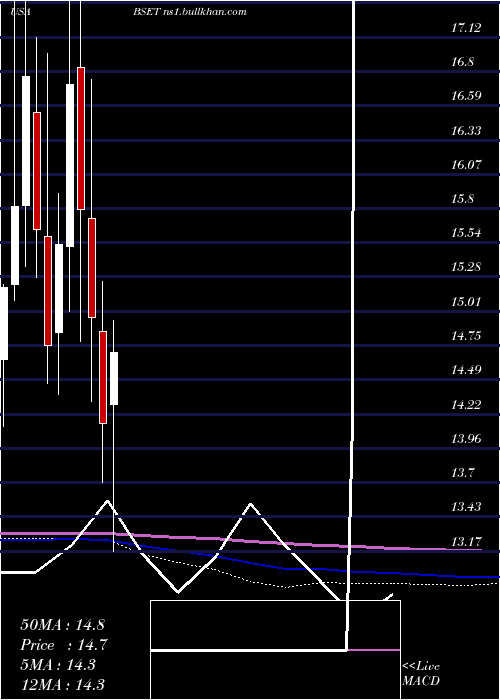The height and width of the screenshot is (700, 500).
Task: Click the 15.54 price axis label
Action: tap(466, 233)
